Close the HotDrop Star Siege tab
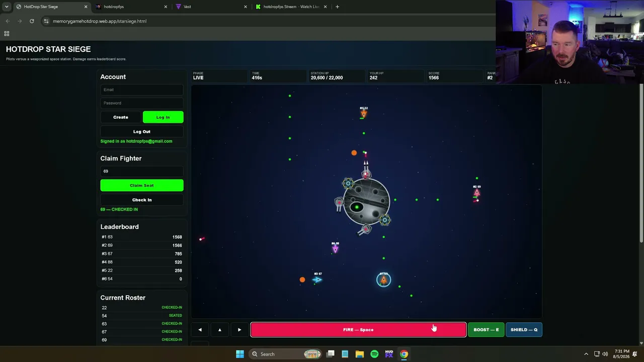Viewport: 644px width, 362px height. [x=86, y=7]
